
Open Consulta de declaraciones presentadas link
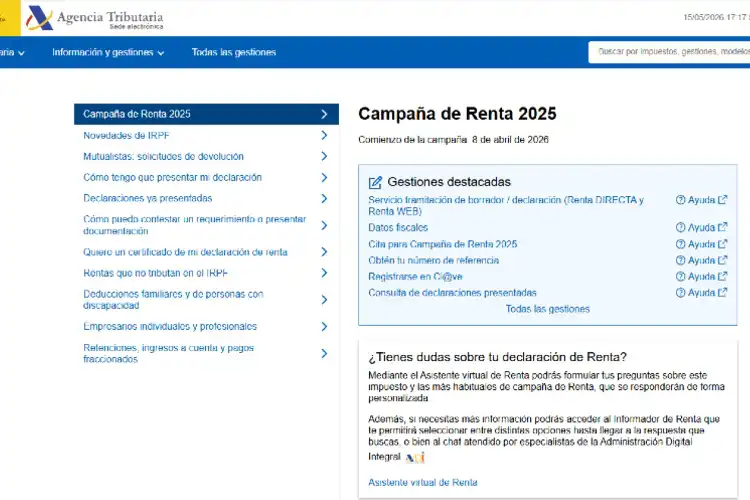click(452, 292)
